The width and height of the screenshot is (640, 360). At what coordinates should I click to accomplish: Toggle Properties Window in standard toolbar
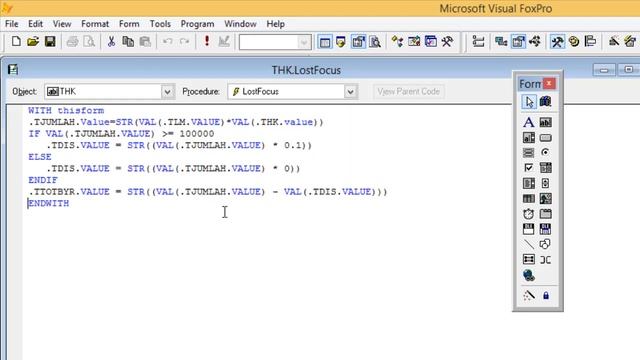point(358,42)
